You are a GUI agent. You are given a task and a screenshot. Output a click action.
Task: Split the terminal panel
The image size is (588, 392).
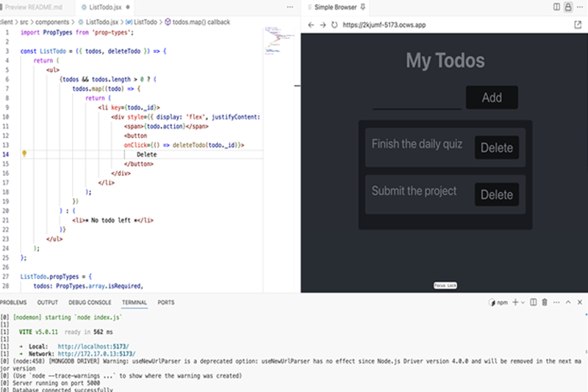click(534, 302)
